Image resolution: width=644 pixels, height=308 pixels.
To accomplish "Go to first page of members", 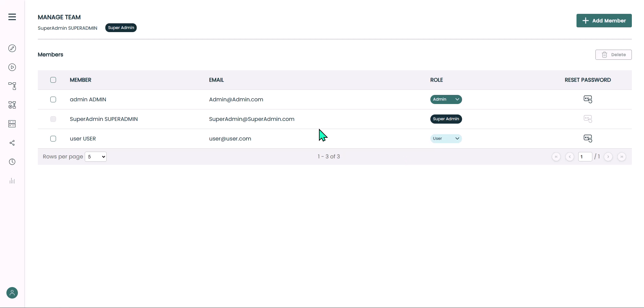I will (x=556, y=157).
